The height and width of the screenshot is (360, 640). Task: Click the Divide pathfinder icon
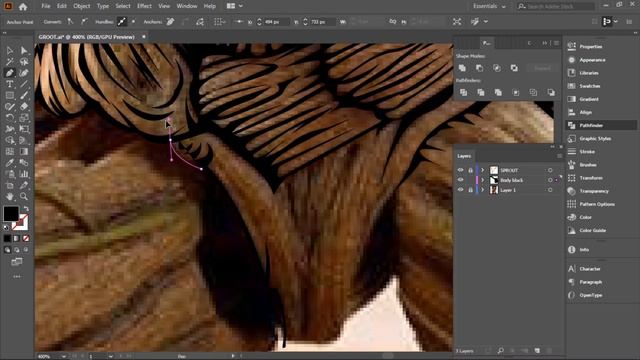click(463, 93)
